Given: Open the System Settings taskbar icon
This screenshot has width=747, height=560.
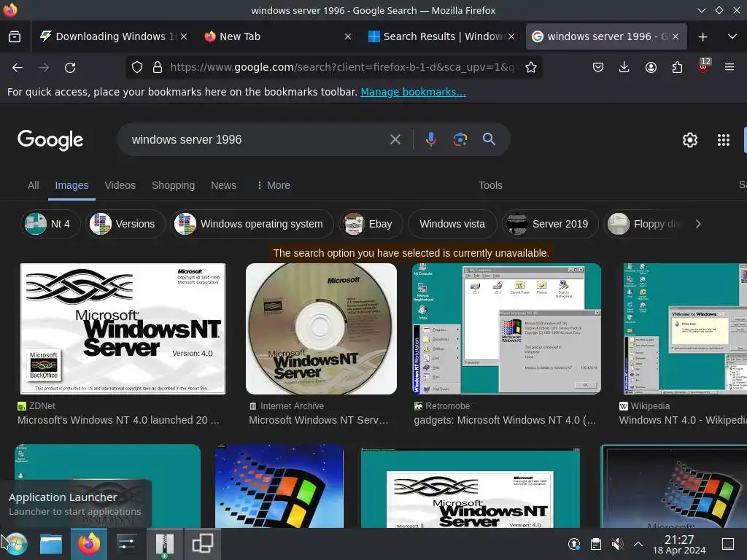Looking at the screenshot, I should [127, 544].
